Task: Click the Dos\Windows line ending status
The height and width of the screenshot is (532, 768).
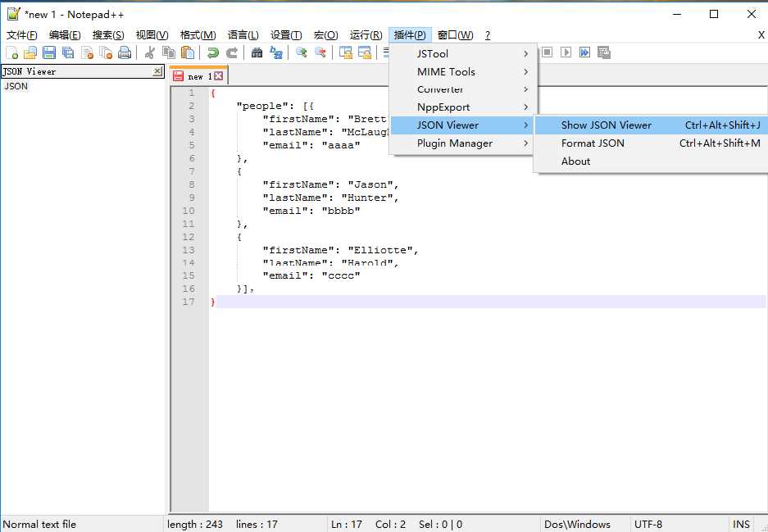Action: tap(578, 524)
